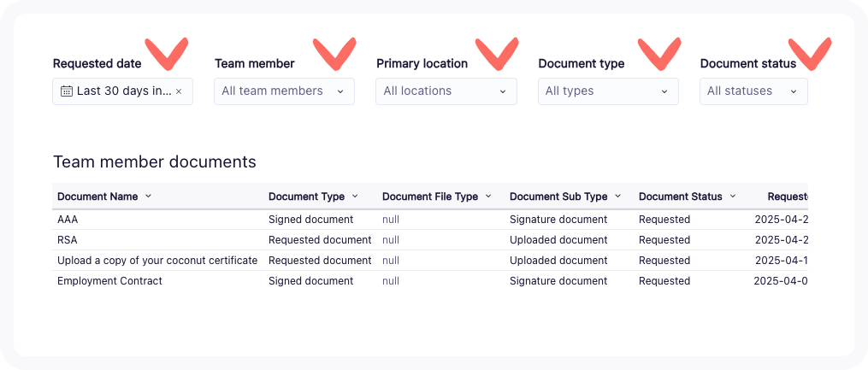Select the RSA document row
Image resolution: width=868 pixels, height=370 pixels.
click(68, 240)
